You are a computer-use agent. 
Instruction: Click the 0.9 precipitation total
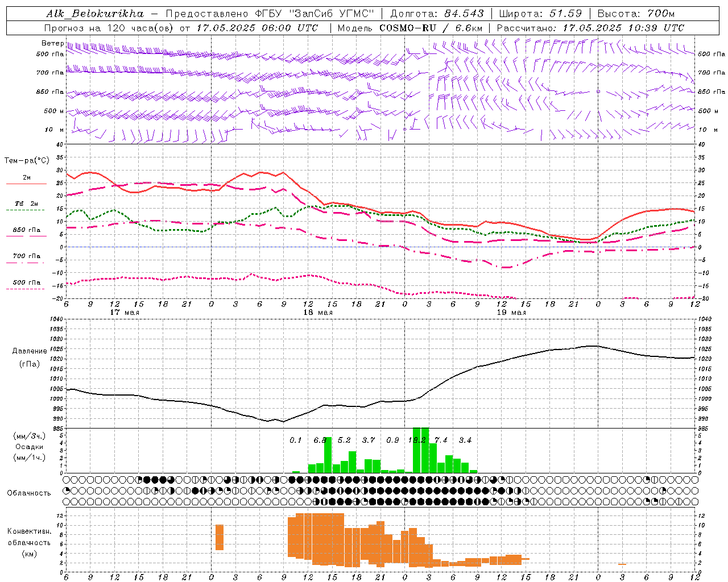point(392,440)
